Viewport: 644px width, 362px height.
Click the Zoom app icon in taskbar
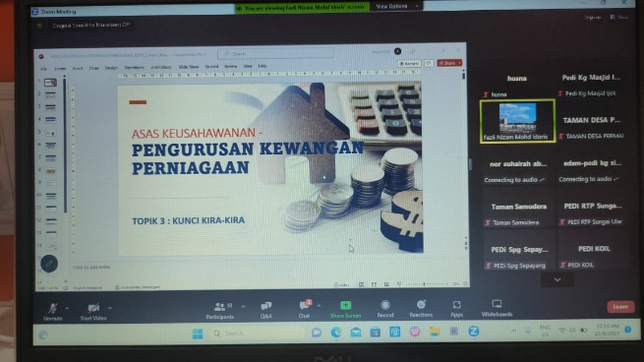tap(474, 332)
